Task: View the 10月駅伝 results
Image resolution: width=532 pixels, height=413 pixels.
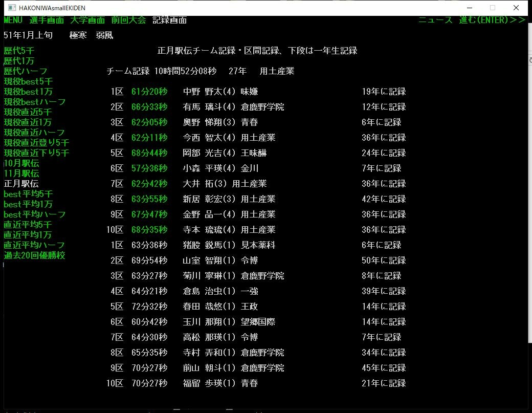Action: coord(20,163)
